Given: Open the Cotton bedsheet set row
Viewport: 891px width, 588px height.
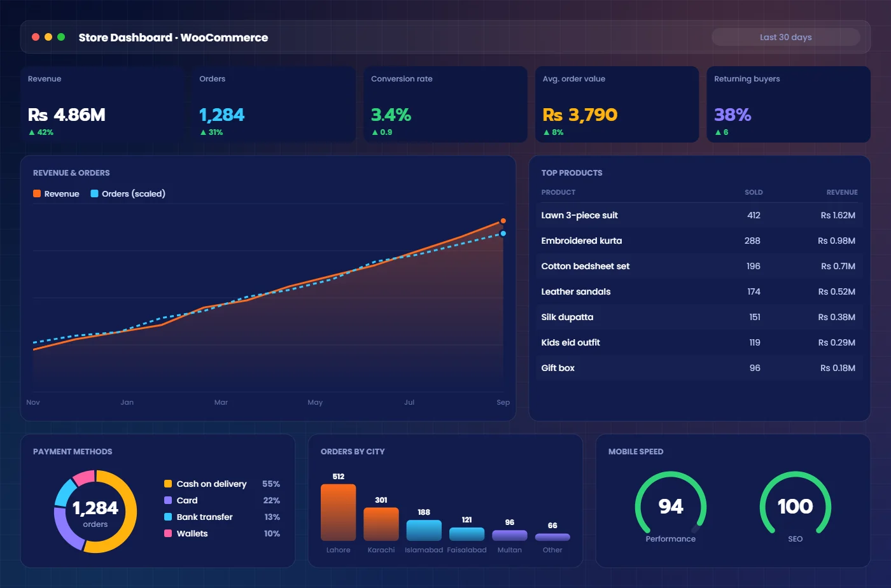Looking at the screenshot, I should pos(699,266).
